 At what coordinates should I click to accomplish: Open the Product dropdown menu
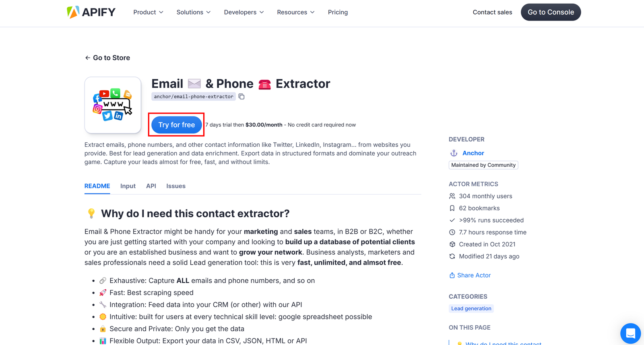tap(148, 12)
